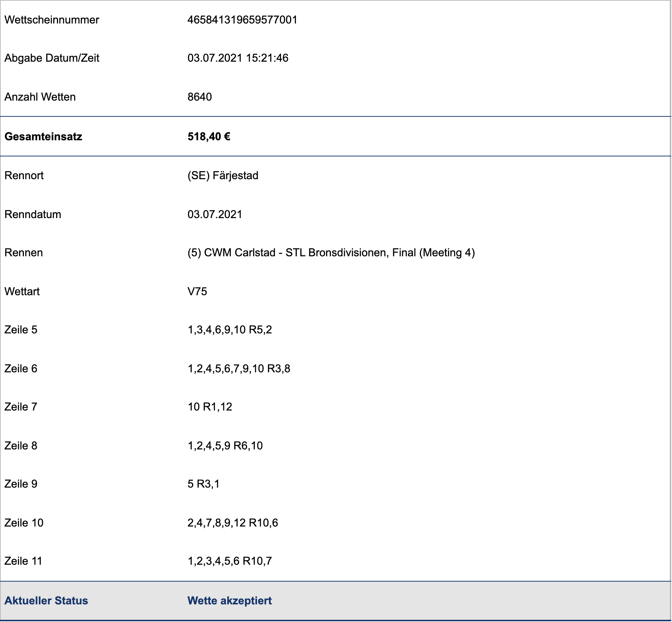Click the Abgabe Datum/Zeit label

(x=52, y=58)
